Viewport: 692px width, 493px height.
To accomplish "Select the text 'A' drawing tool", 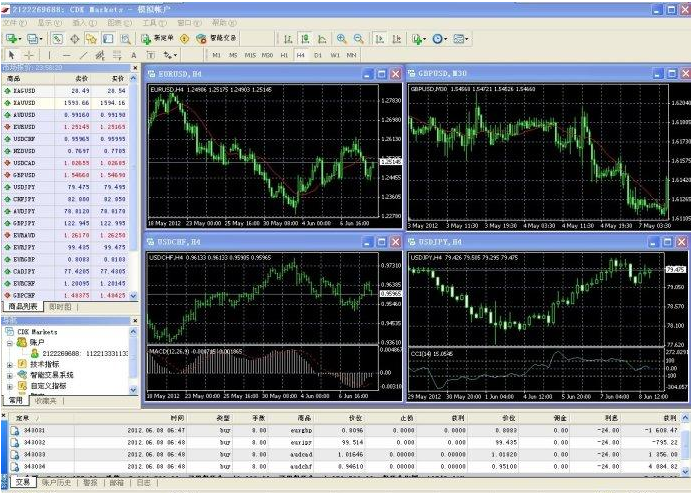I will pos(133,55).
